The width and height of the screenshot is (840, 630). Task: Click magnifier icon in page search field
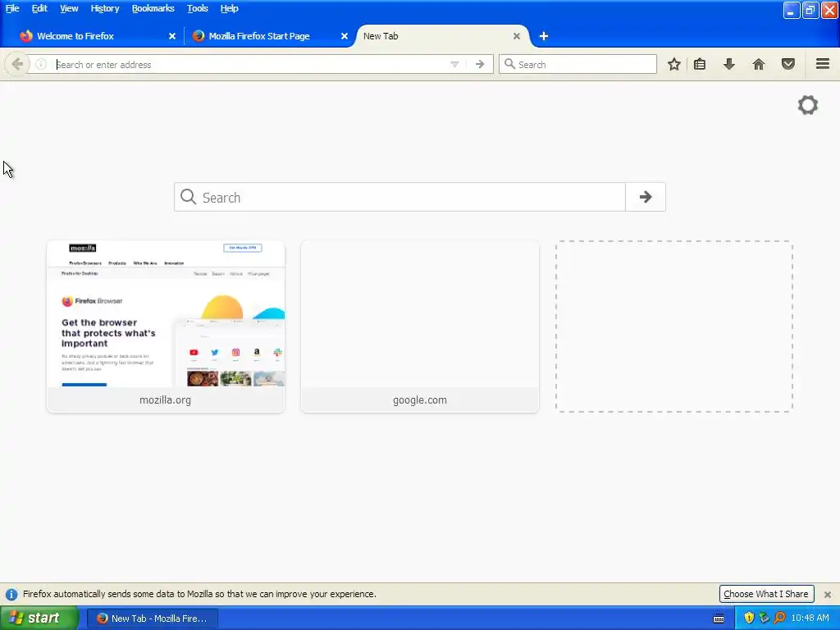(x=188, y=197)
